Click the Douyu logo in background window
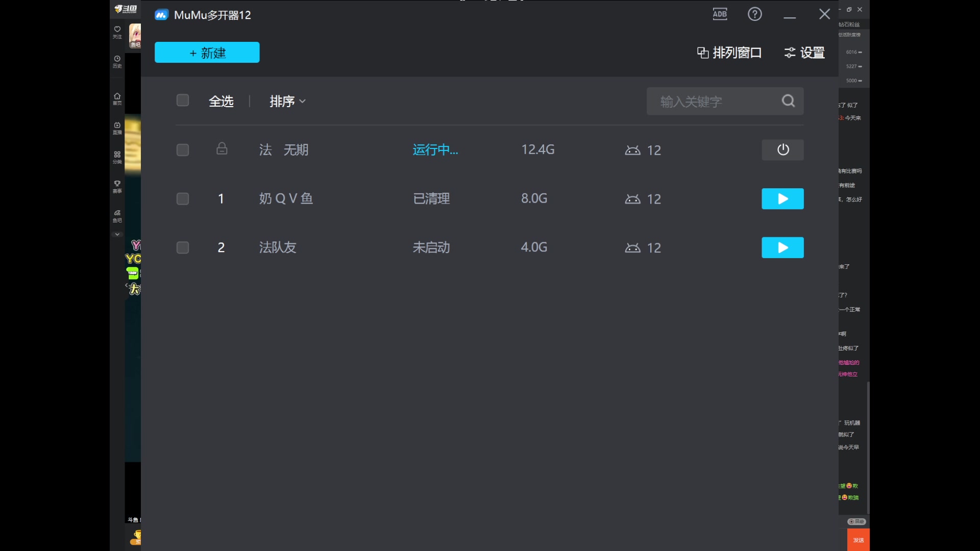This screenshot has height=551, width=980. pyautogui.click(x=126, y=9)
